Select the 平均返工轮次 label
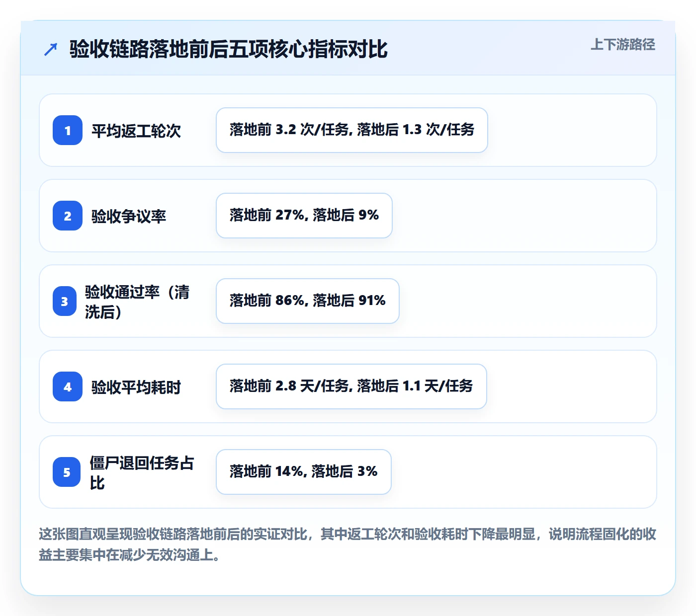Image resolution: width=696 pixels, height=616 pixels. coord(136,131)
